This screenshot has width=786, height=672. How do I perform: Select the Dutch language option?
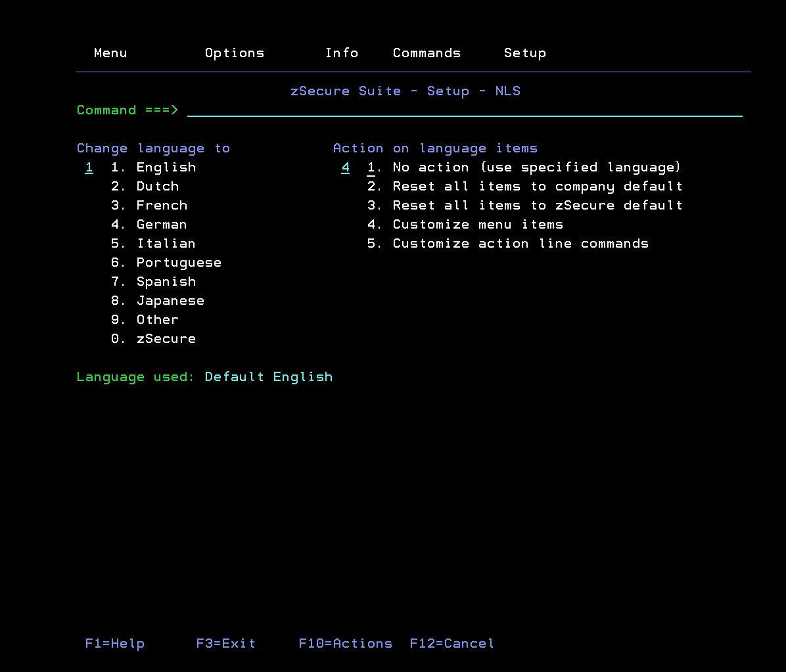(x=145, y=187)
